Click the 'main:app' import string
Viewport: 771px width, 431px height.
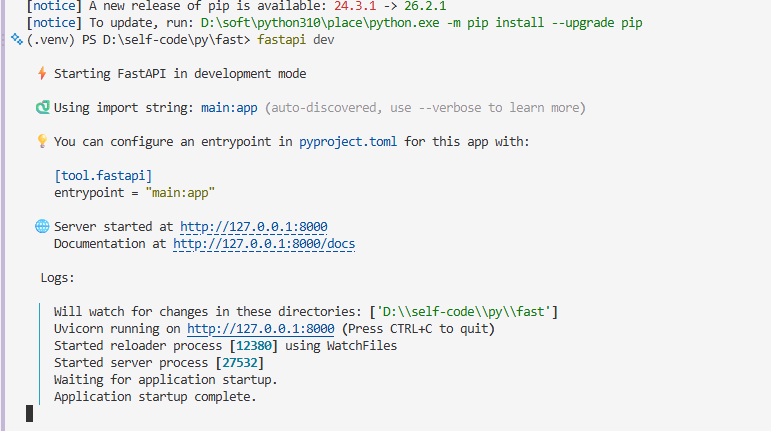click(229, 108)
